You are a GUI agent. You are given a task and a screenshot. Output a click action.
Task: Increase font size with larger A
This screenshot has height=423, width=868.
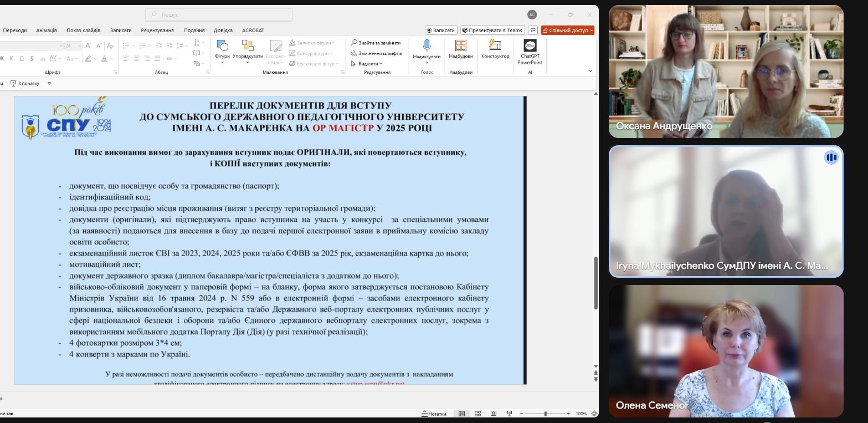click(89, 45)
